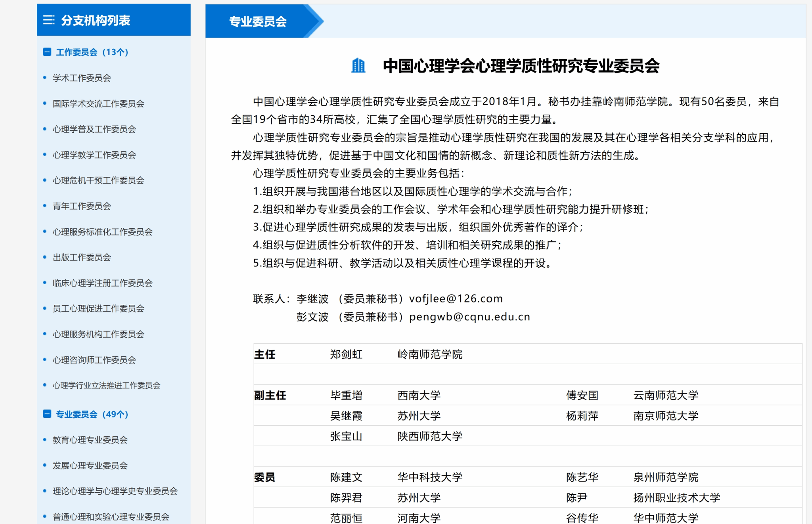Collapse the 工作委员会 (13个) minus icon
The height and width of the screenshot is (524, 812).
click(x=47, y=52)
